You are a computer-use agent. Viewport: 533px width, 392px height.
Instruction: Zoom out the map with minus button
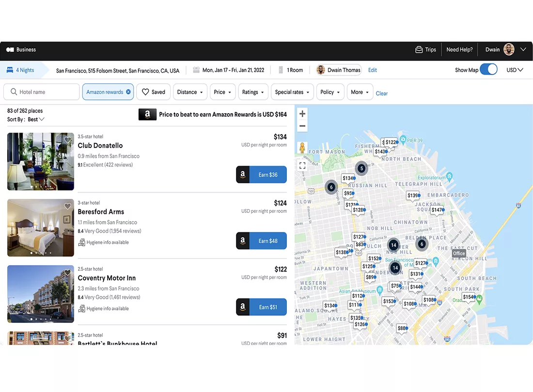click(302, 126)
